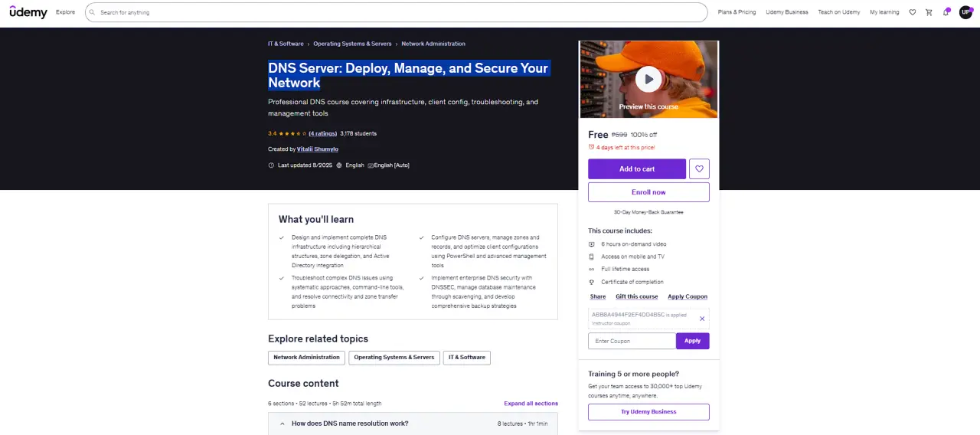980x435 pixels.
Task: Focus the 'Search for anything' box
Action: (x=396, y=12)
